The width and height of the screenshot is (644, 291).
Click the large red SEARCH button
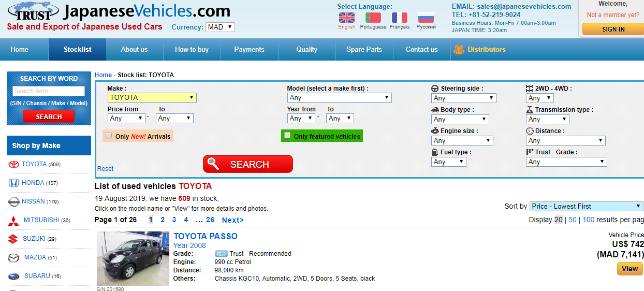[x=248, y=164]
